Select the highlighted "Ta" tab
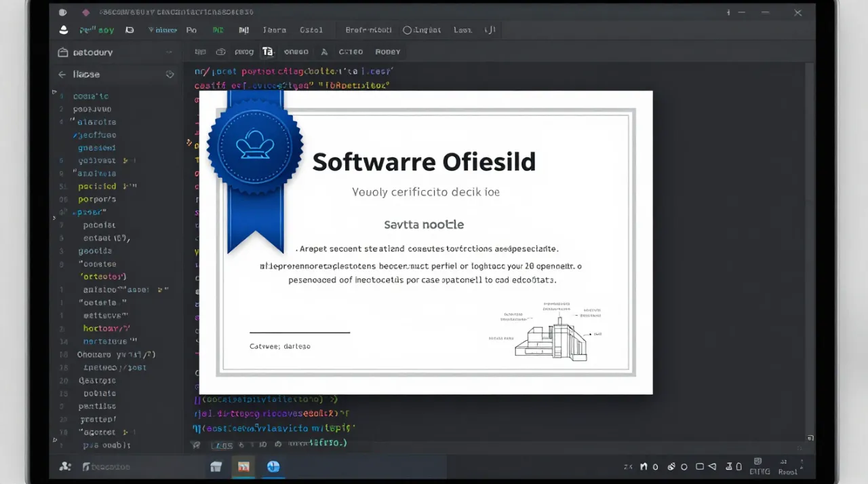Screen dimensions: 868x484 pyautogui.click(x=268, y=52)
